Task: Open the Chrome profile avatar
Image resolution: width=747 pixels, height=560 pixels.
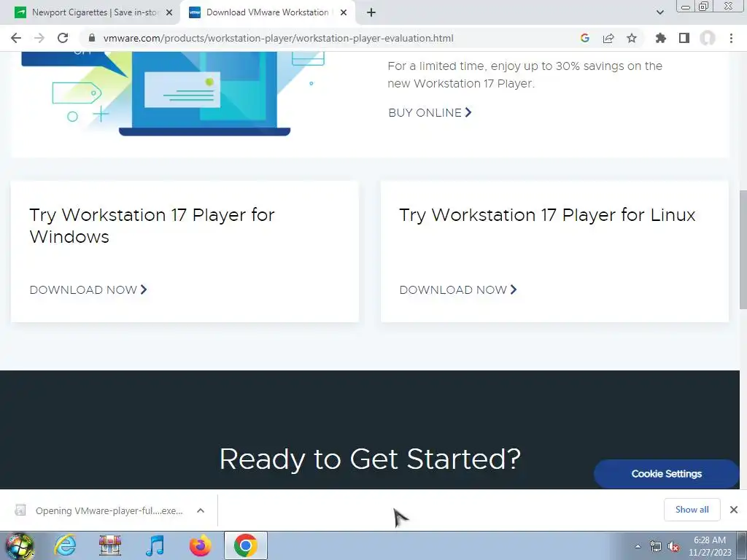Action: point(708,38)
